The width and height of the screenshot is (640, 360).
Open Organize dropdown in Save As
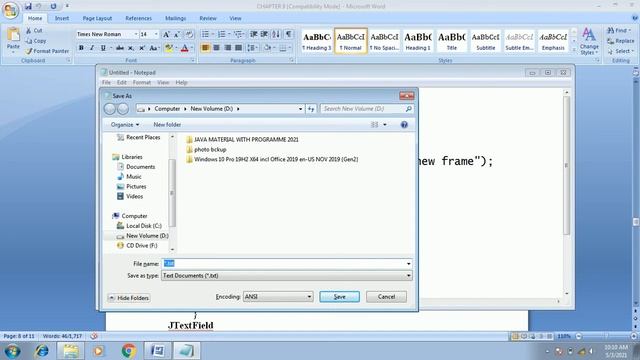pyautogui.click(x=124, y=125)
